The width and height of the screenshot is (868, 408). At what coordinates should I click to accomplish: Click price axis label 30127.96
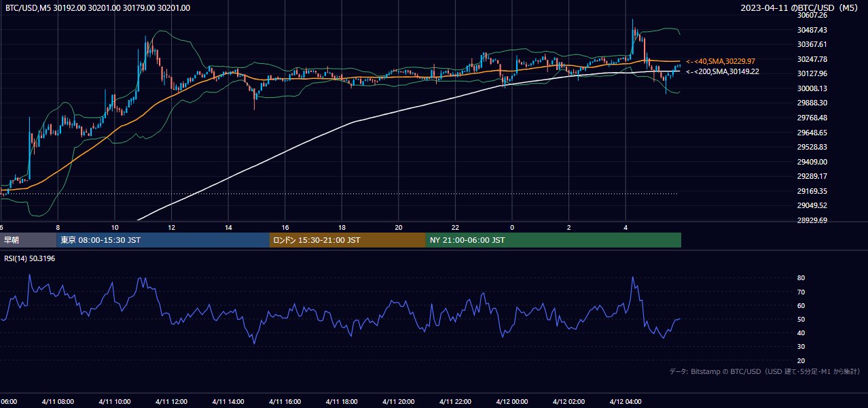coord(812,73)
